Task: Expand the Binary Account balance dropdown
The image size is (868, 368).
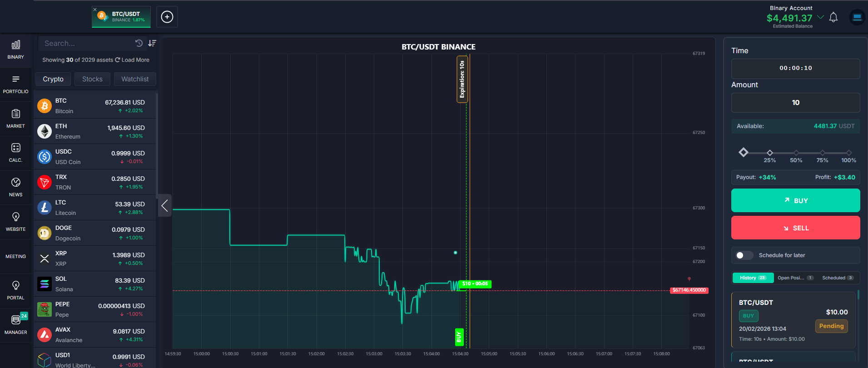Action: [820, 17]
